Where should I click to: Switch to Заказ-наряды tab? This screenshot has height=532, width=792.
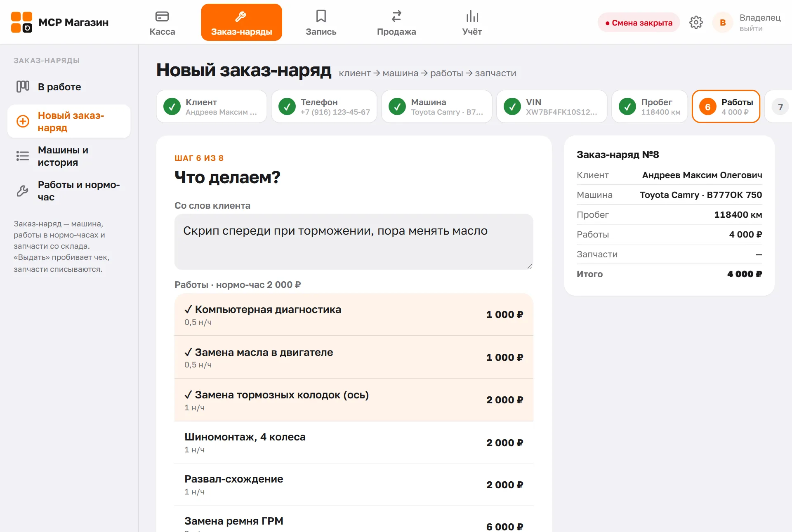tap(241, 22)
